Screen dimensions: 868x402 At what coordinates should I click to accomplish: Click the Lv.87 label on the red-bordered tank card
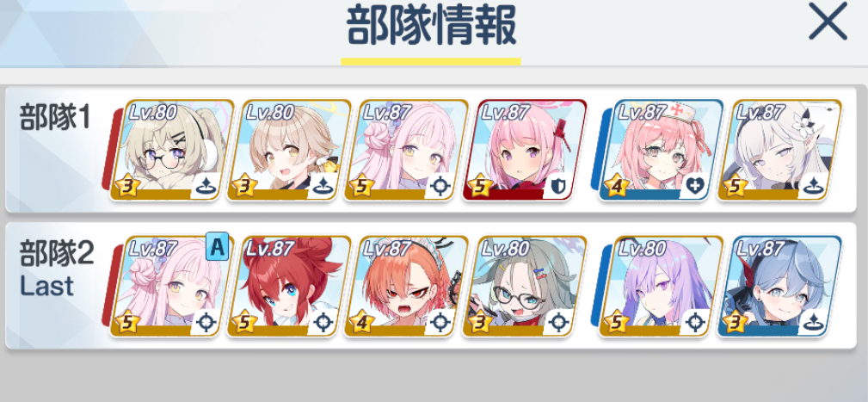[506, 113]
